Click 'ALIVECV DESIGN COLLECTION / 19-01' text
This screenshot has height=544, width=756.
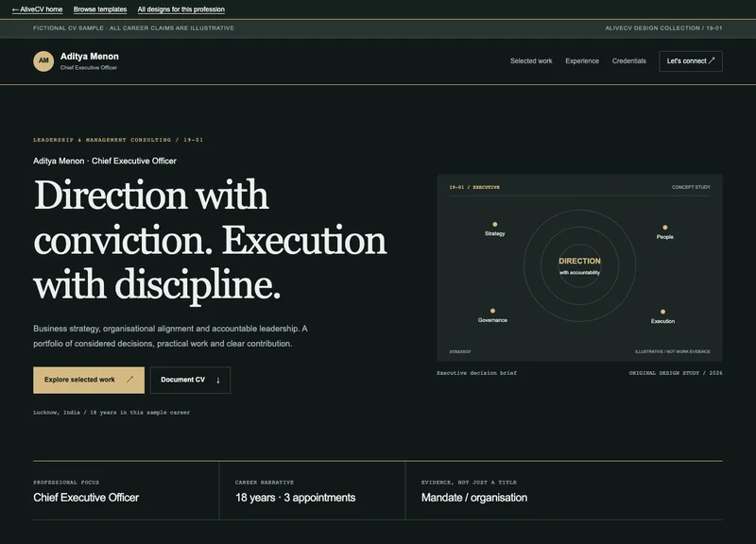click(x=663, y=28)
